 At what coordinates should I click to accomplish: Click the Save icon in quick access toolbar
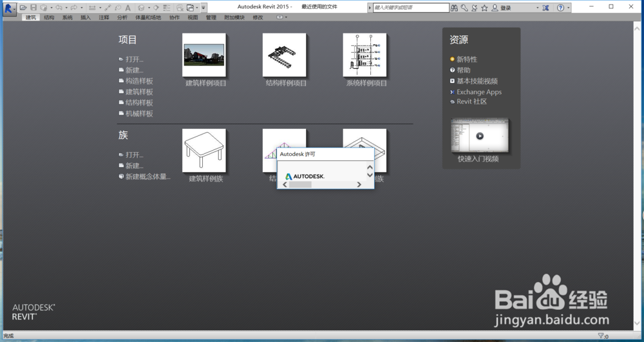tap(33, 7)
